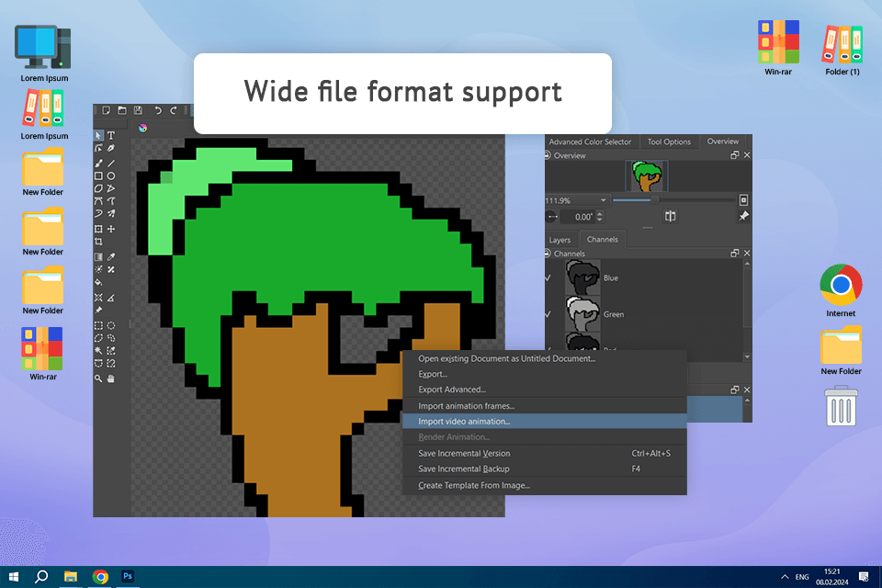Image resolution: width=882 pixels, height=588 pixels.
Task: Click the rotation angle stepper arrows
Action: click(600, 217)
